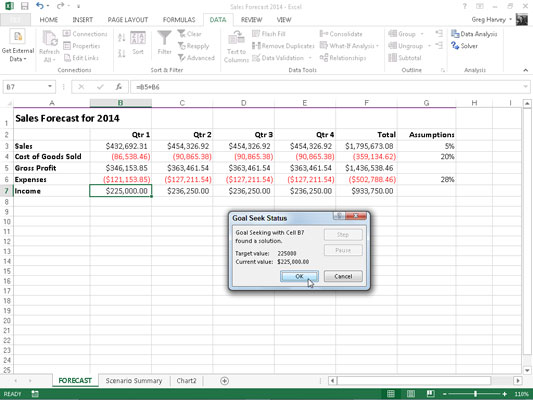
Task: Select row 7 header
Action: click(x=6, y=191)
